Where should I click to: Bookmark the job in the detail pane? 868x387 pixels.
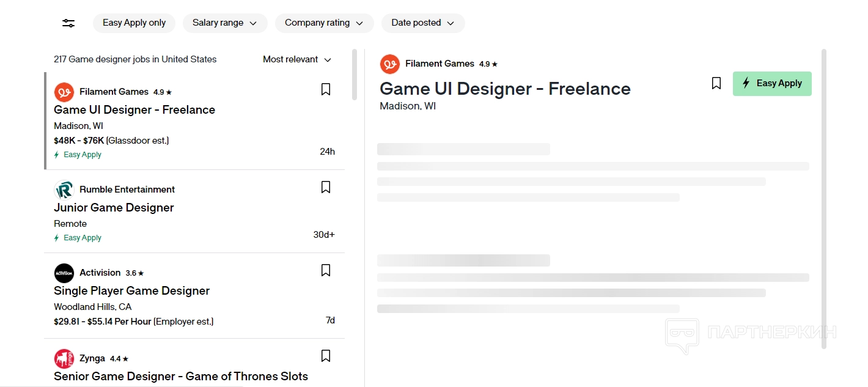pos(716,84)
